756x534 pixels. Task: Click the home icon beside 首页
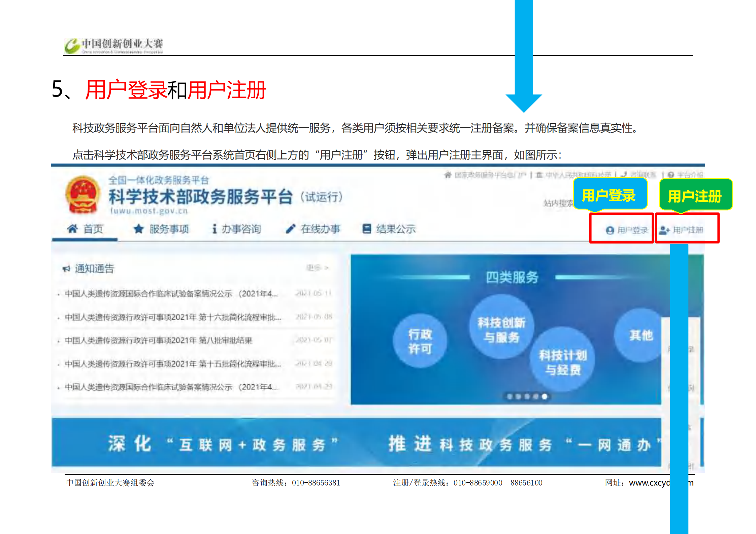pos(72,229)
